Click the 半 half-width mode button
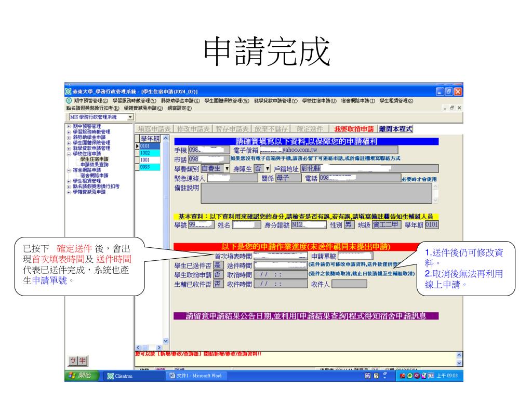The image size is (532, 399). (x=83, y=361)
